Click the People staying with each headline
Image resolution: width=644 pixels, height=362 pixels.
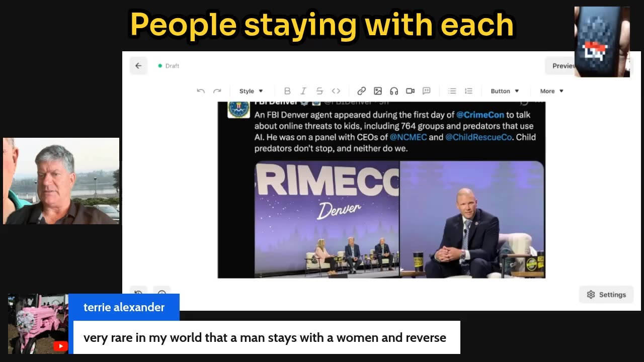coord(322,25)
